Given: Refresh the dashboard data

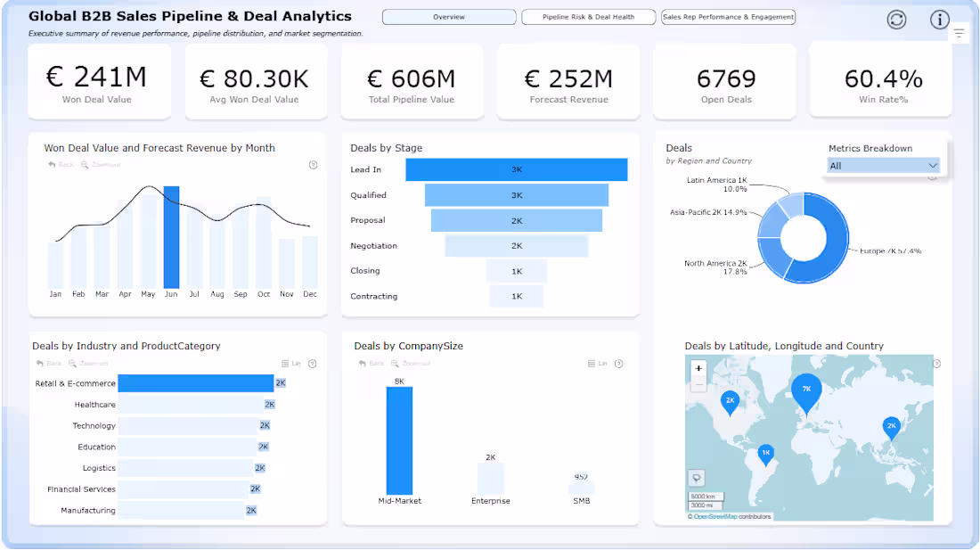Looking at the screenshot, I should pyautogui.click(x=897, y=19).
